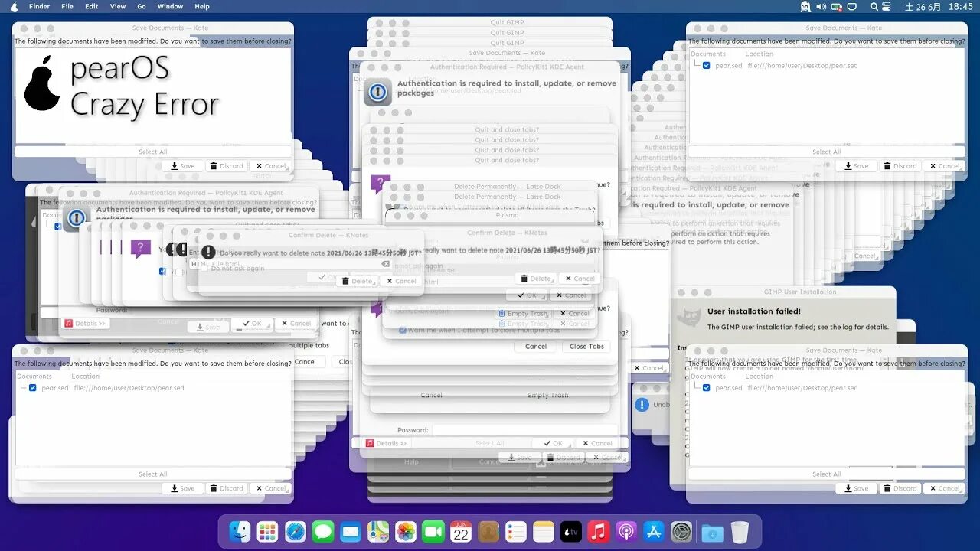Screen dimensions: 980x551
Task: Click Save in top-left Kate window
Action: tap(182, 166)
